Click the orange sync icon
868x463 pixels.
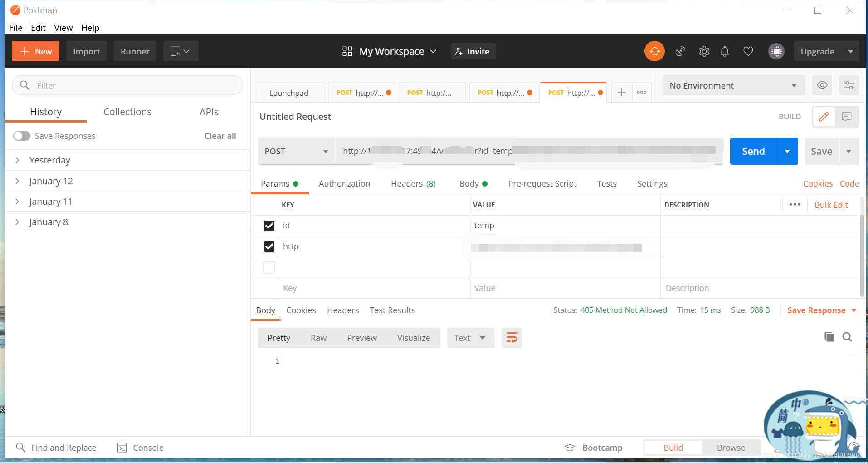(654, 51)
